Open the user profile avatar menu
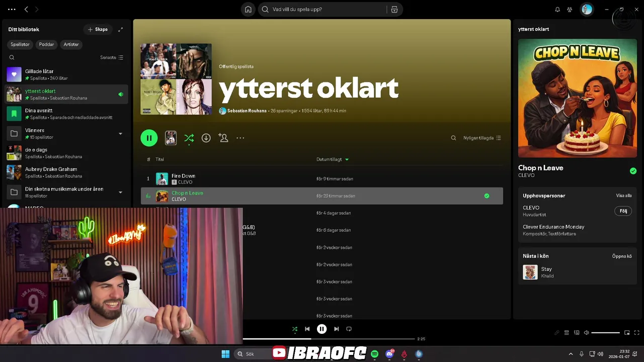 [587, 10]
